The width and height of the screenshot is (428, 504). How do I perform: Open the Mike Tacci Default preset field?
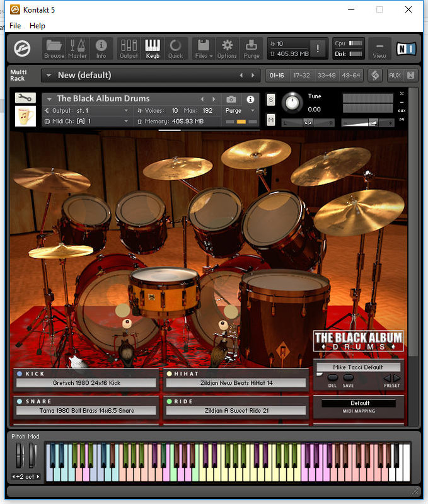pos(358,367)
